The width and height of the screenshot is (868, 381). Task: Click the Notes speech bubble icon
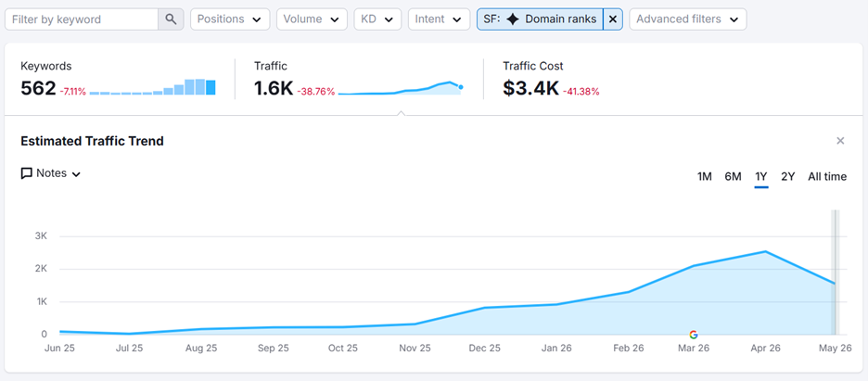tap(26, 173)
